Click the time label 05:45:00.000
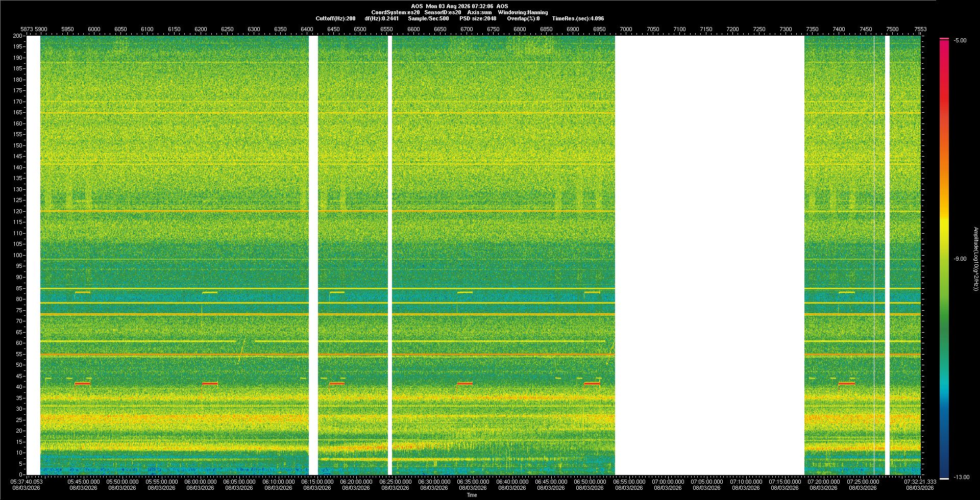980x500 pixels. (84, 481)
